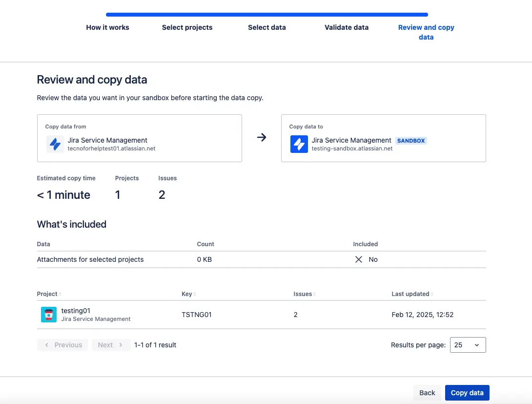Image resolution: width=532 pixels, height=404 pixels.
Task: Open Results per page dropdown showing 25
Action: pos(468,345)
